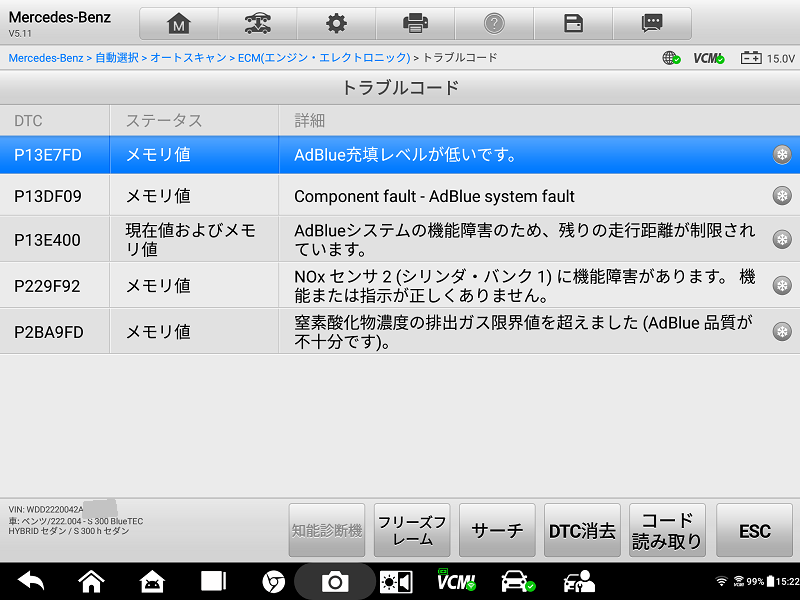Tap the Android back arrow
This screenshot has width=800, height=600.
pos(31,581)
